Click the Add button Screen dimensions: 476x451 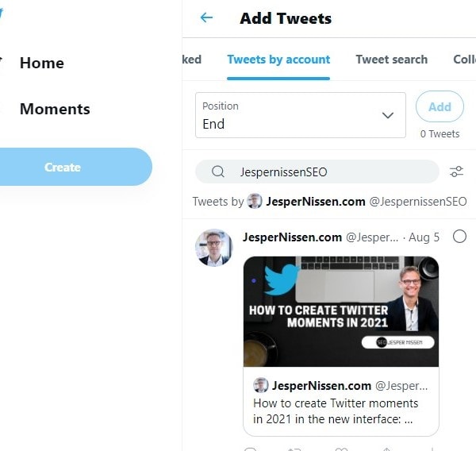tap(440, 106)
